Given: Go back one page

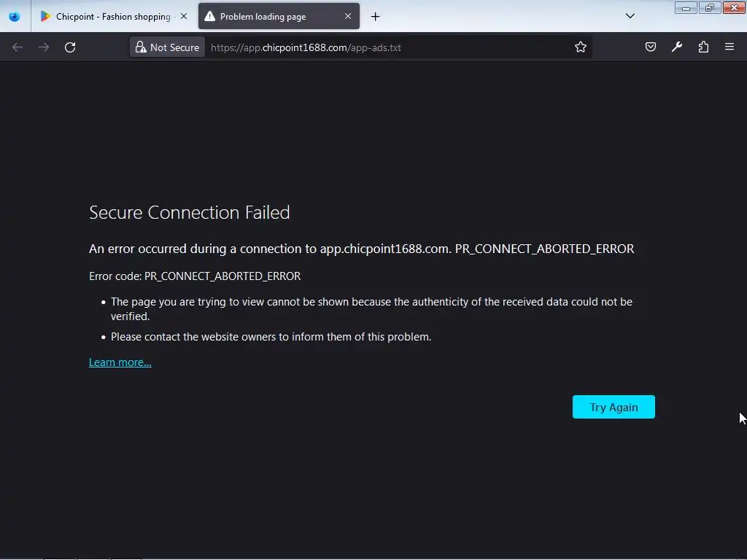Looking at the screenshot, I should pos(18,47).
